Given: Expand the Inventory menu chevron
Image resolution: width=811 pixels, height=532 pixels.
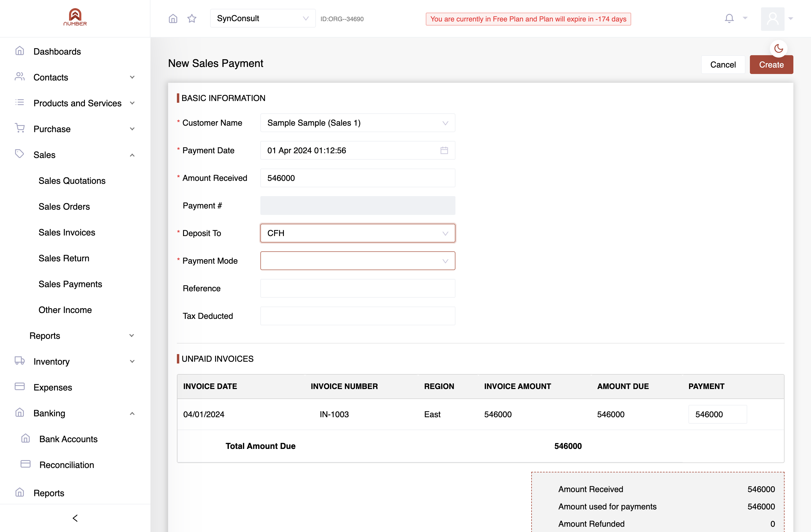Looking at the screenshot, I should point(132,361).
